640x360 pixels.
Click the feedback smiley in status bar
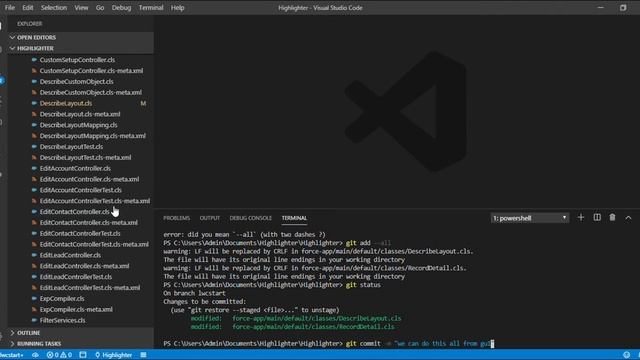click(x=627, y=355)
